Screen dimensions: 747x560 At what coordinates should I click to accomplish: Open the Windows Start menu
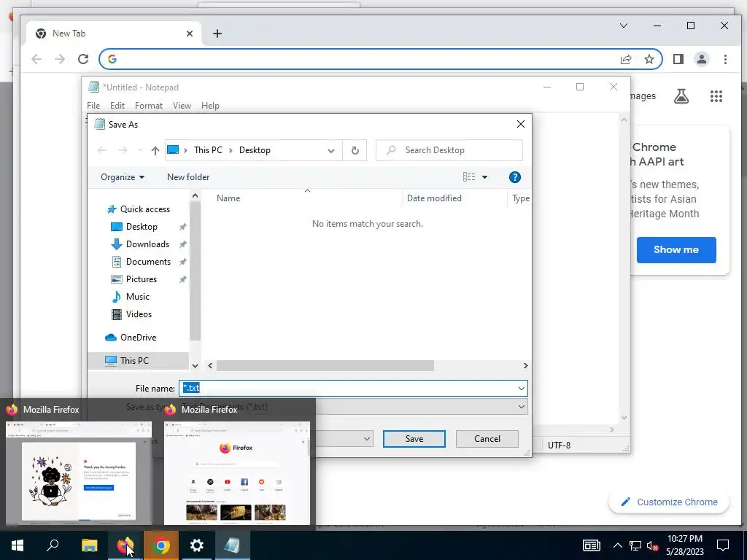[x=18, y=545]
